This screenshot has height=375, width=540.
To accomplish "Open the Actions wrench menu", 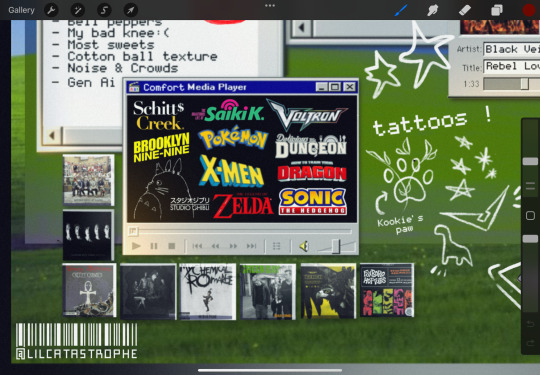I will point(51,10).
